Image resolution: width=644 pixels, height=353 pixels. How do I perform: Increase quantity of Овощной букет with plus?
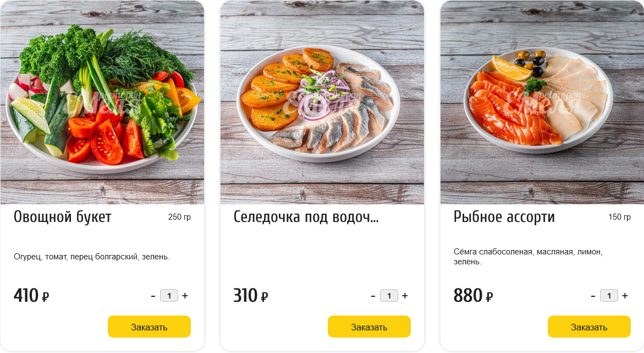[x=185, y=296]
